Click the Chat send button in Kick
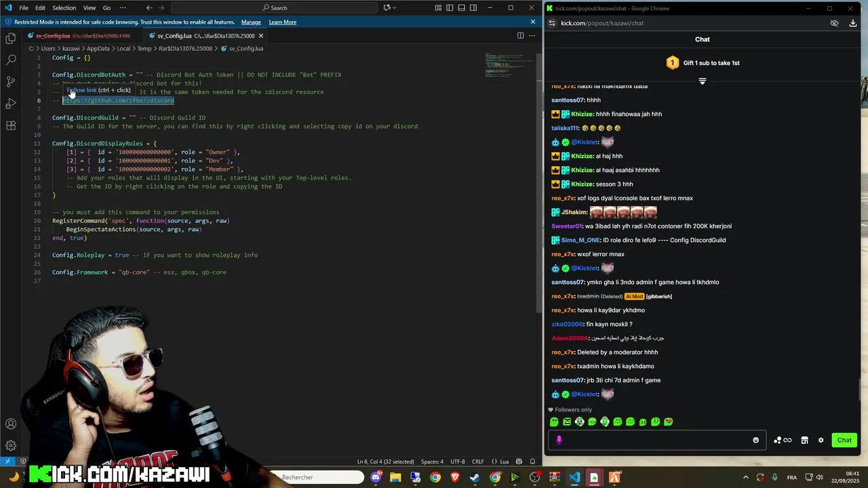 tap(844, 440)
